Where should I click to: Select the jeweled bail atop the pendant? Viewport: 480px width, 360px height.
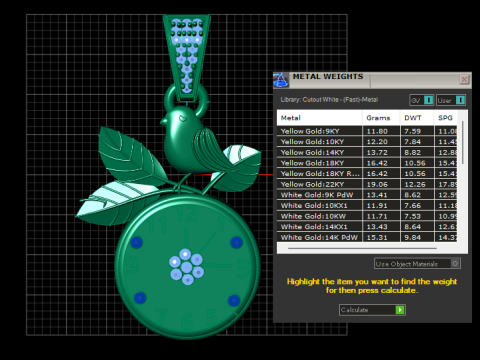point(187,57)
